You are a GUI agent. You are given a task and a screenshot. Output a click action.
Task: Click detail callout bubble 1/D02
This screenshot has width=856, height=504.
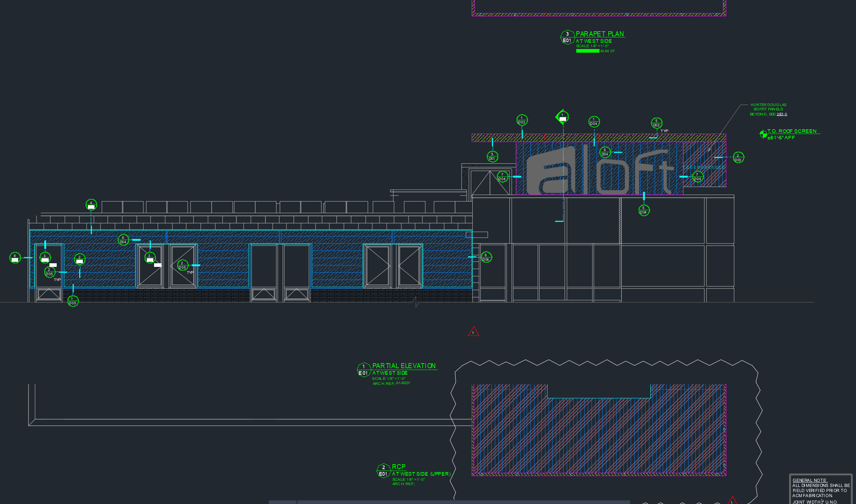[522, 120]
